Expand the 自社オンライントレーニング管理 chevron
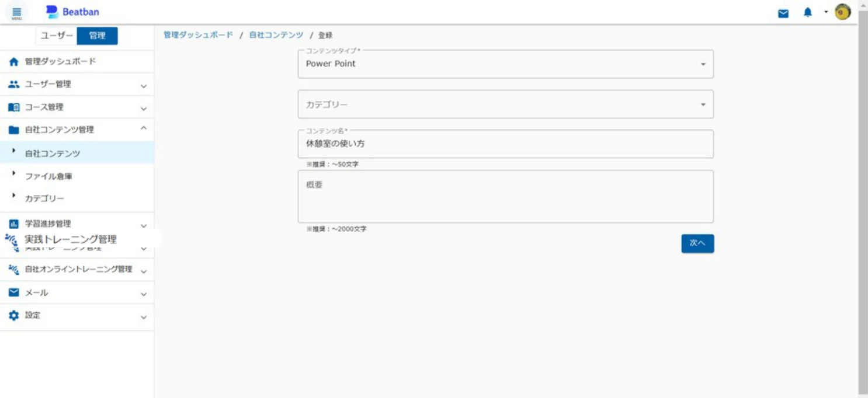This screenshot has width=868, height=398. (x=144, y=271)
